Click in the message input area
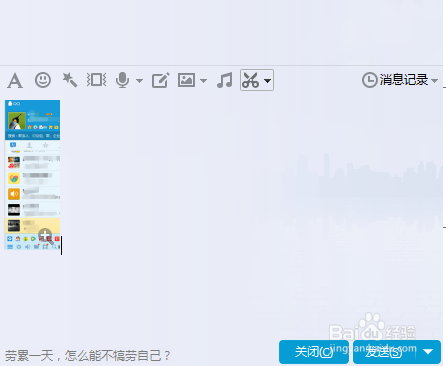The width and height of the screenshot is (446, 366). pos(221,217)
